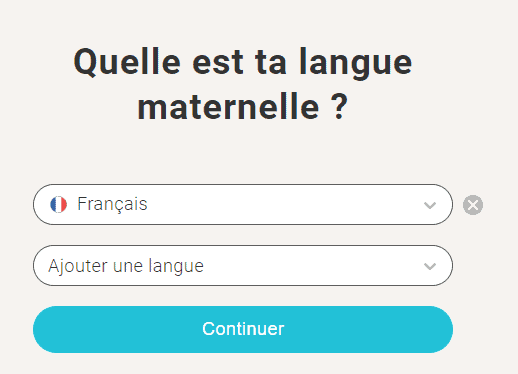Image resolution: width=518 pixels, height=374 pixels.
Task: Click the Continuer button
Action: tap(243, 329)
